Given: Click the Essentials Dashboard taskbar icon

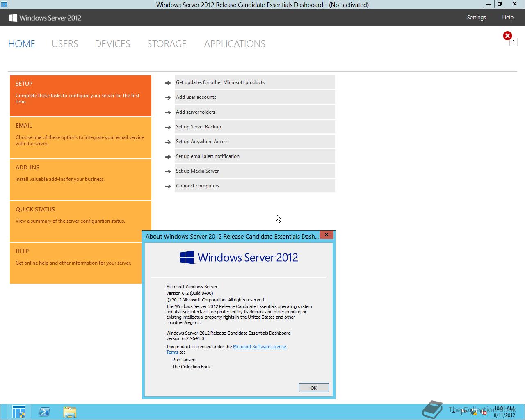Looking at the screenshot, I should tap(18, 412).
